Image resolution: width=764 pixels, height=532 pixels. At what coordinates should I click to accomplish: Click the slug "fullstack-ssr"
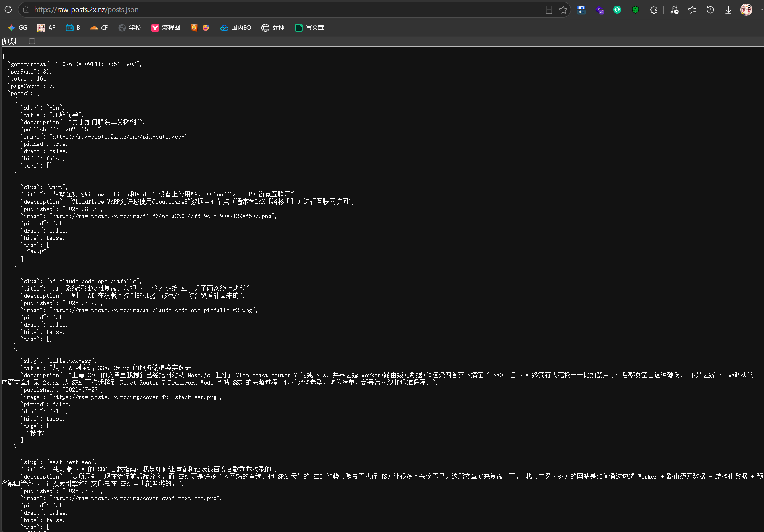(70, 361)
